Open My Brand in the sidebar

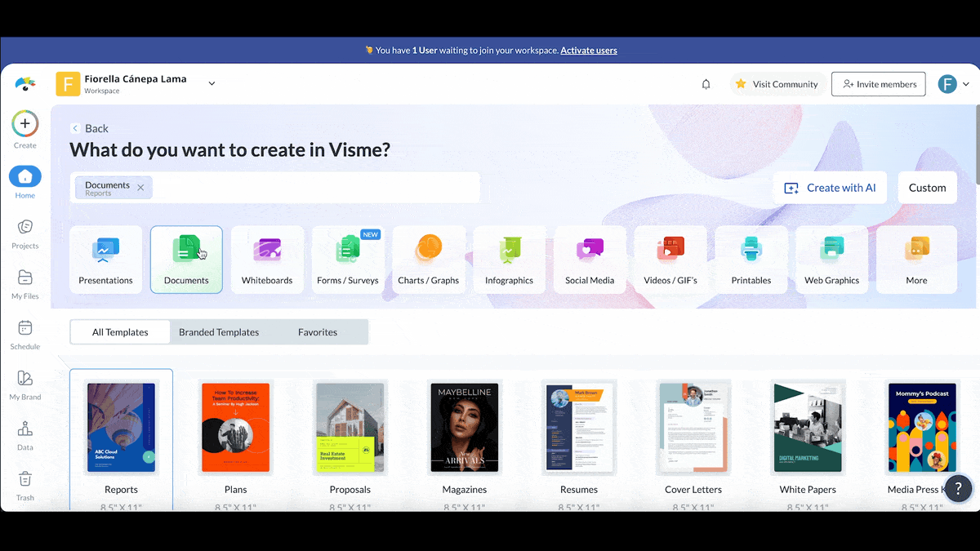point(24,379)
